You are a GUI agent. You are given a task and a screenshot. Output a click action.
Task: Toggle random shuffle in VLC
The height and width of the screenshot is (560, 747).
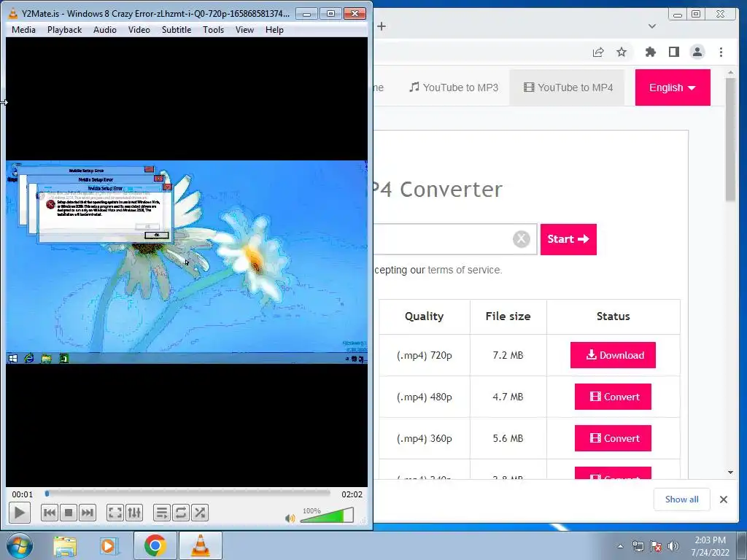point(200,513)
